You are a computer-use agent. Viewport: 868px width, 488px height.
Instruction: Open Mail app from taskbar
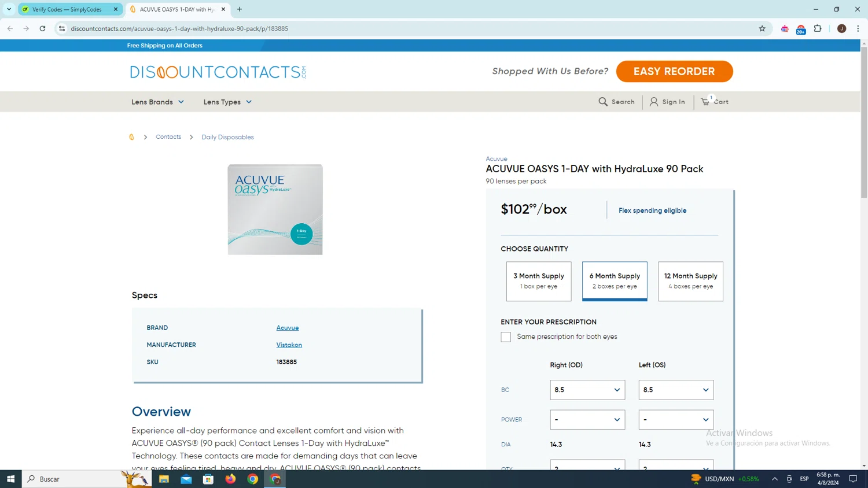(186, 479)
